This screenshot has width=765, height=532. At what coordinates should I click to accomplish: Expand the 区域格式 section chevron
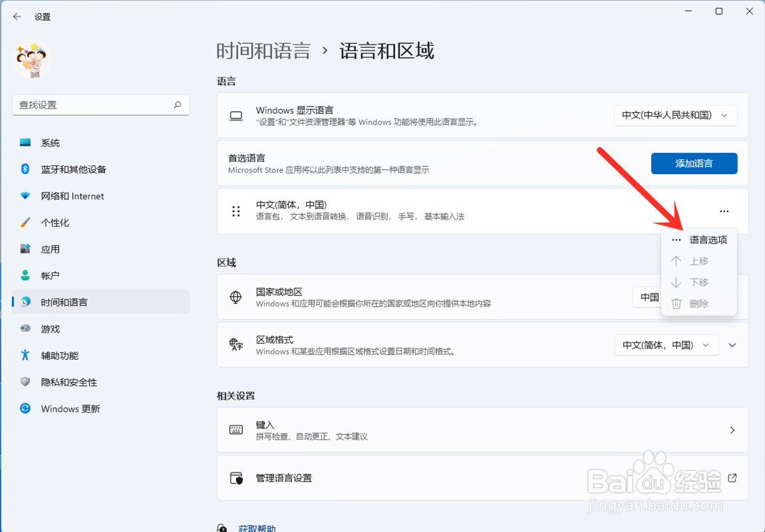[x=732, y=344]
